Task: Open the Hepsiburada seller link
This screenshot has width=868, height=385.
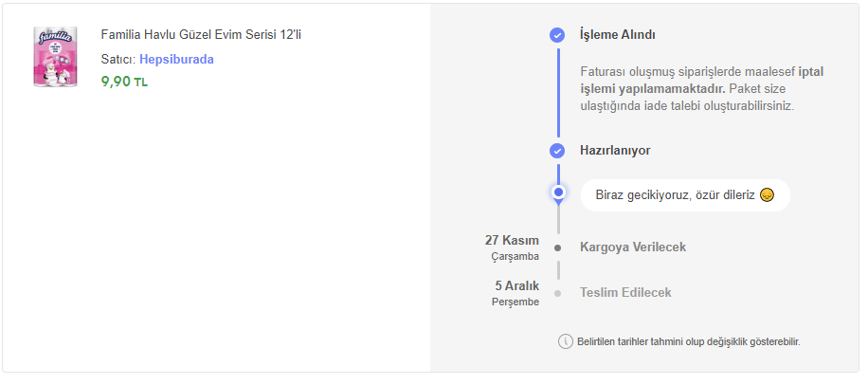Action: tap(176, 60)
